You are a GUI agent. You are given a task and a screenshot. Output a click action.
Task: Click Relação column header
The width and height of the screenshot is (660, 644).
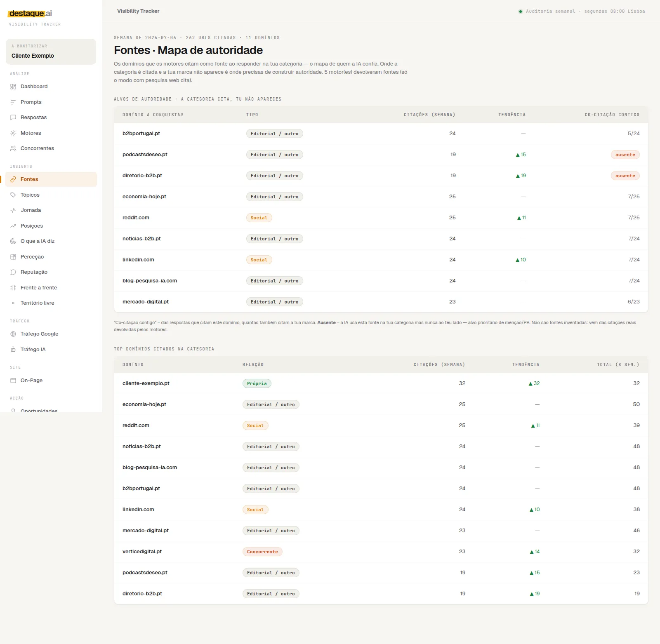(x=253, y=365)
